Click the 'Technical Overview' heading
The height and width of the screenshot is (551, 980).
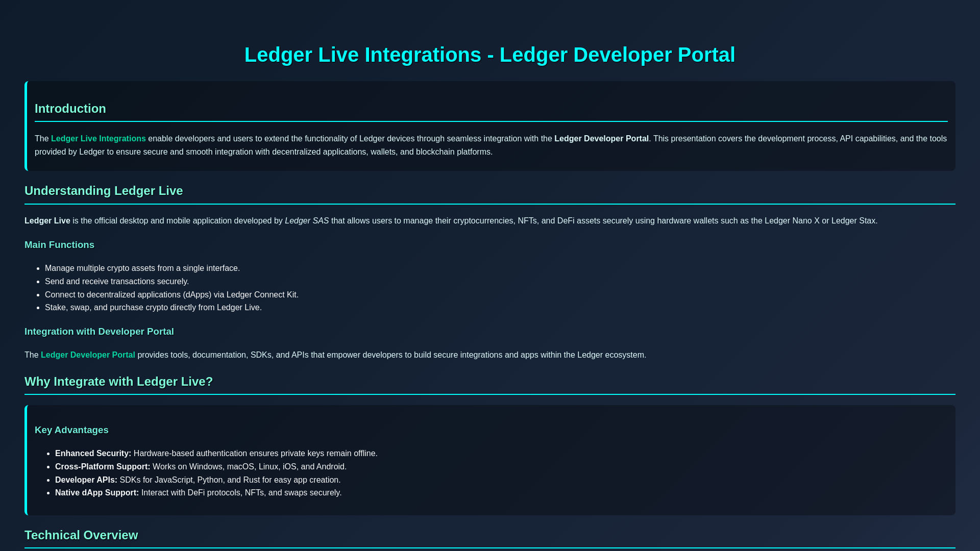[81, 535]
